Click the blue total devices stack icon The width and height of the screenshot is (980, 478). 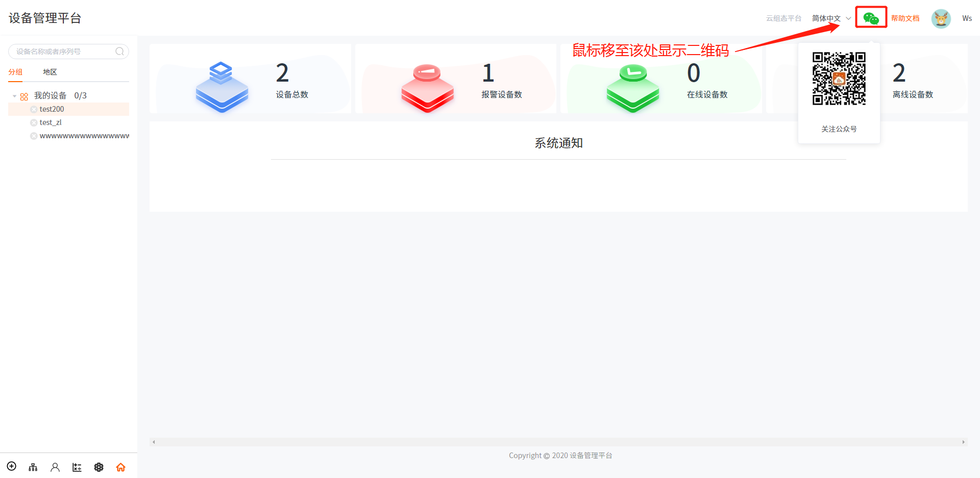pos(222,87)
